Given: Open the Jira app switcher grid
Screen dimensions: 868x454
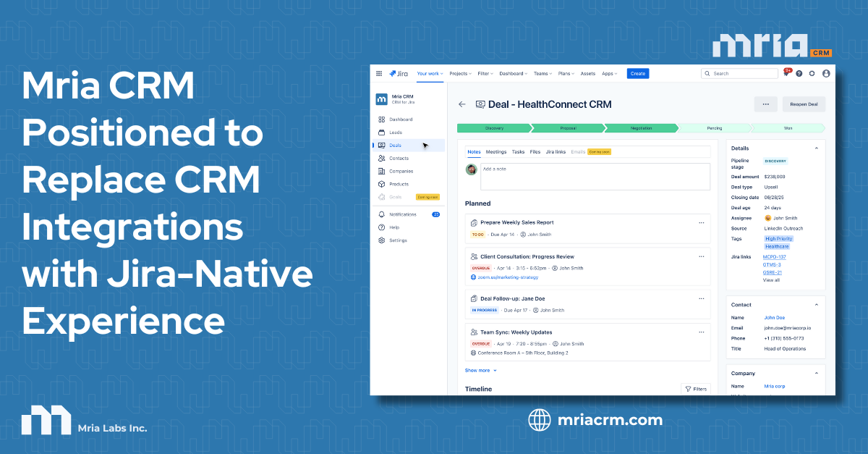Looking at the screenshot, I should [x=379, y=73].
